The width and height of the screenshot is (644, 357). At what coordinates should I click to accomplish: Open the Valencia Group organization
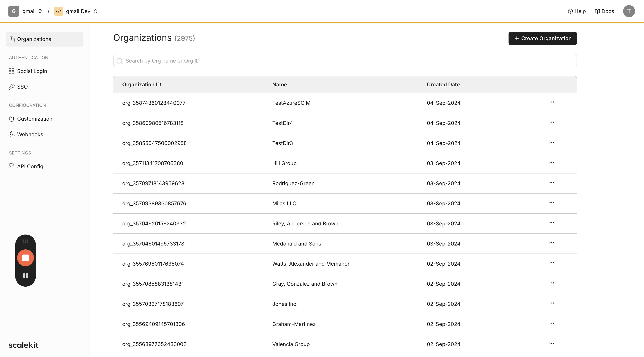291,344
